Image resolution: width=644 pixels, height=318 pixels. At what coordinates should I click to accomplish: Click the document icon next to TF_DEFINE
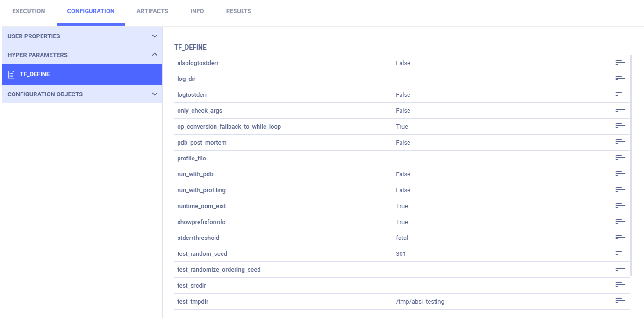[x=12, y=74]
